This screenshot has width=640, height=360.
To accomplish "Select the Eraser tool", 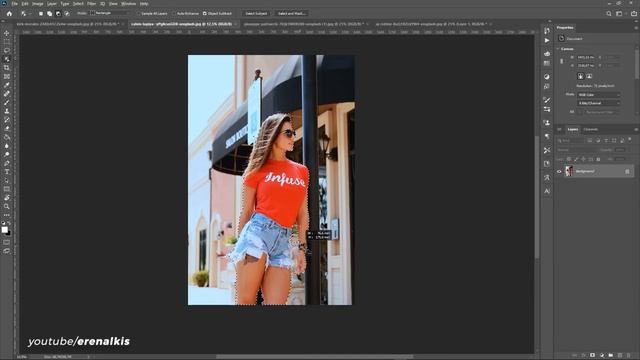I will click(x=7, y=128).
